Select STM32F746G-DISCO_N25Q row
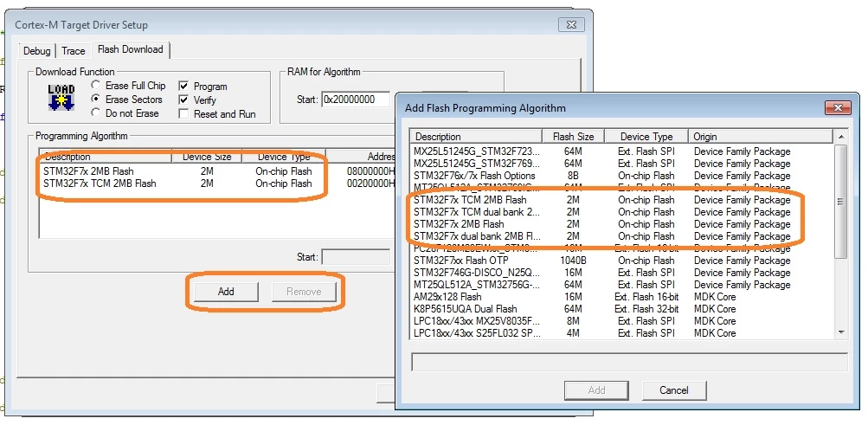This screenshot has width=868, height=425. coord(621,273)
